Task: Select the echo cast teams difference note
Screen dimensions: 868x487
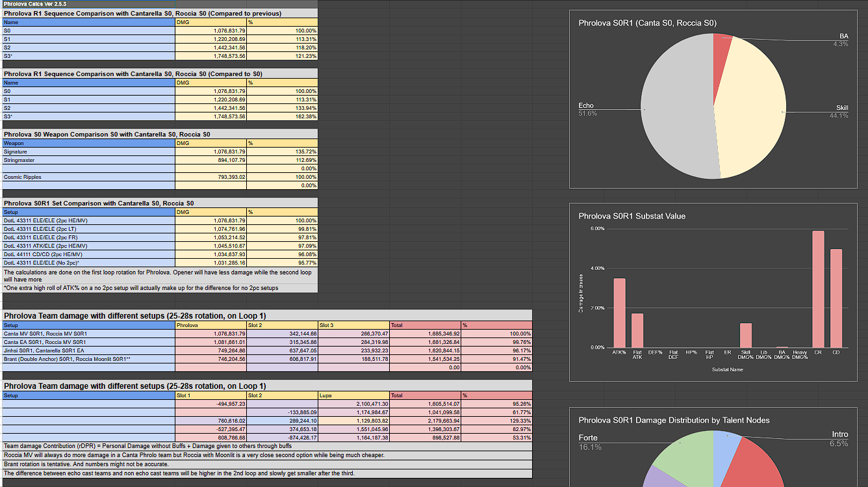Action: (x=267, y=473)
